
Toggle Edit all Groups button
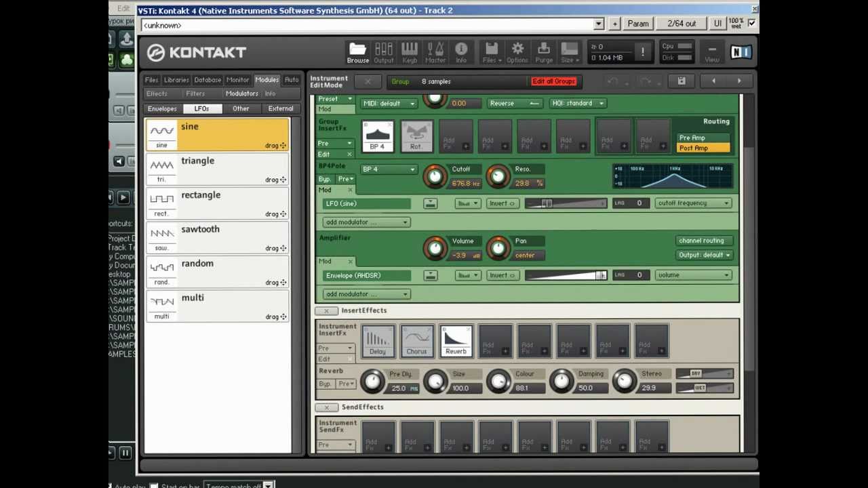click(553, 81)
